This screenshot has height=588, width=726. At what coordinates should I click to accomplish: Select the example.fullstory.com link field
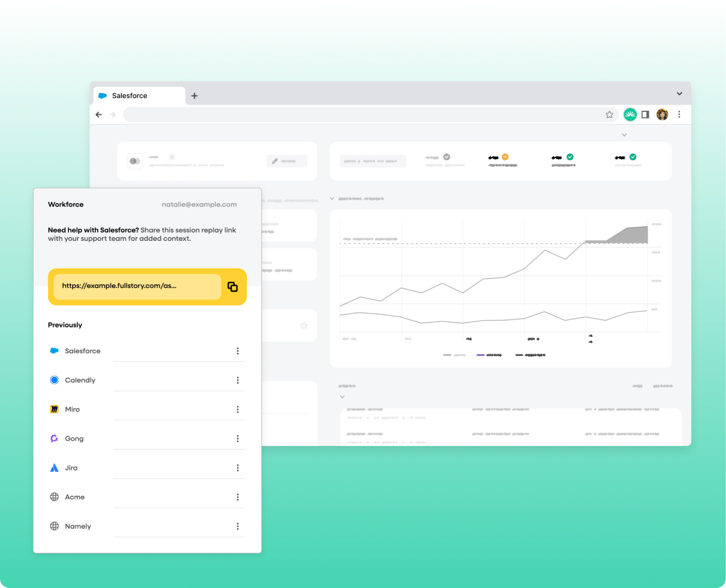[137, 287]
